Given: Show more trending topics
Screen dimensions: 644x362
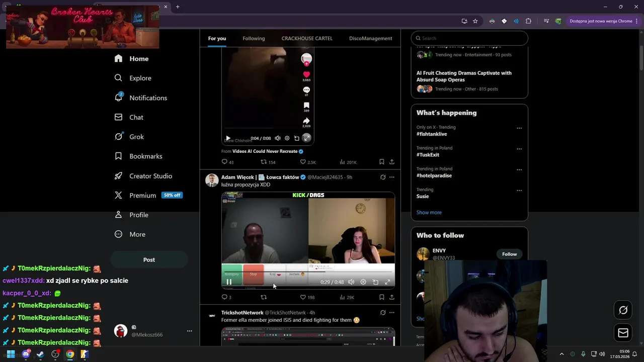Looking at the screenshot, I should (429, 213).
